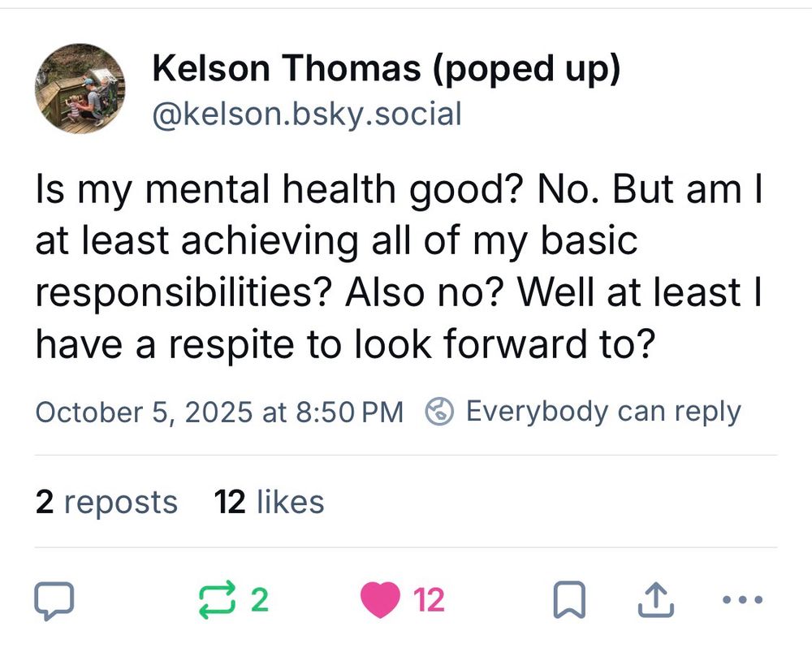Viewport: 812px width, 648px height.
Task: Click the bold 2 in reposts summary
Action: pos(45,502)
